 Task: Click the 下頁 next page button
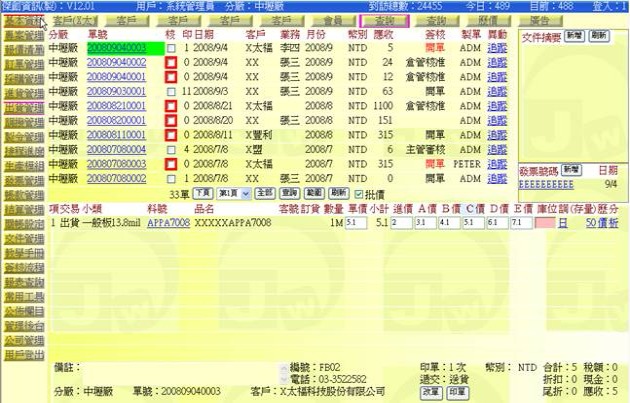click(202, 192)
